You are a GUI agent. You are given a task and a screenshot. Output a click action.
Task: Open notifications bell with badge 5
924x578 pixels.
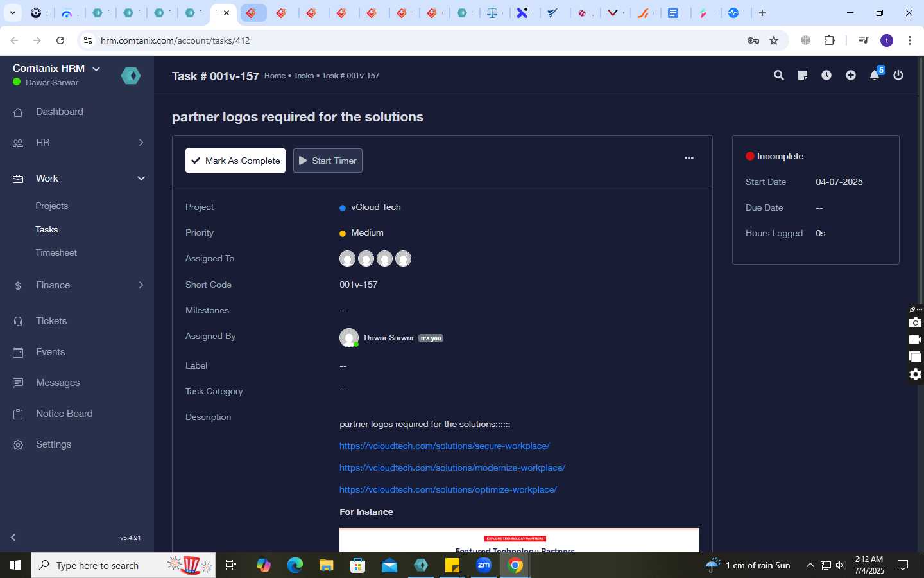[875, 74]
